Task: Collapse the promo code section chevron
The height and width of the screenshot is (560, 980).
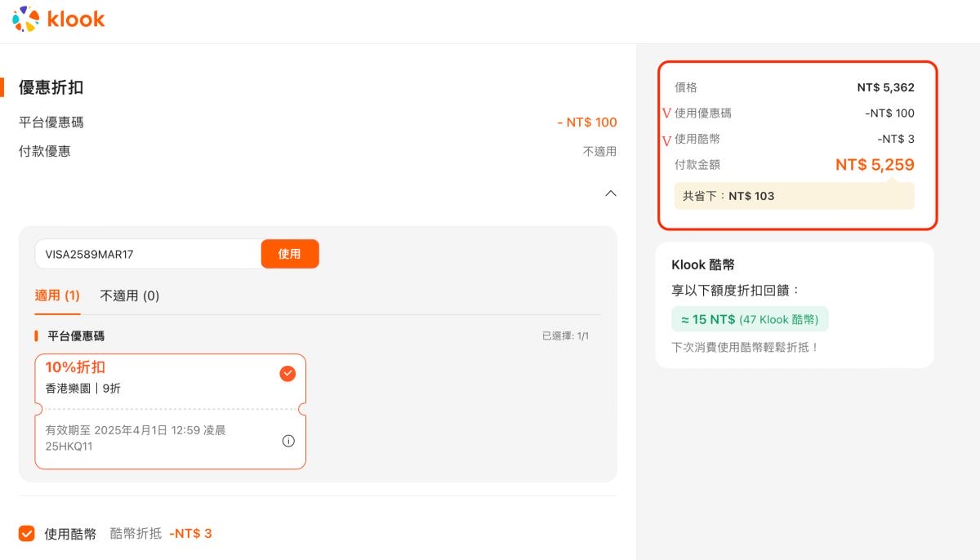Action: [610, 193]
